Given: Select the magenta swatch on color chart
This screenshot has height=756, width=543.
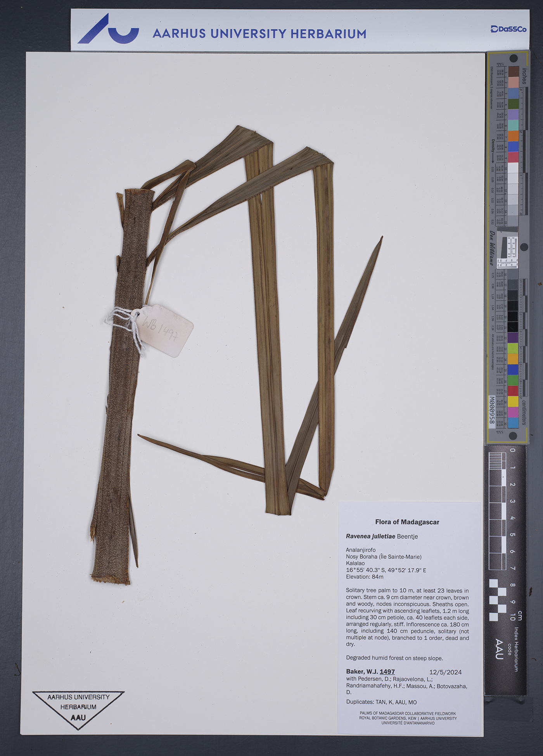Looking at the screenshot, I should click(x=513, y=412).
